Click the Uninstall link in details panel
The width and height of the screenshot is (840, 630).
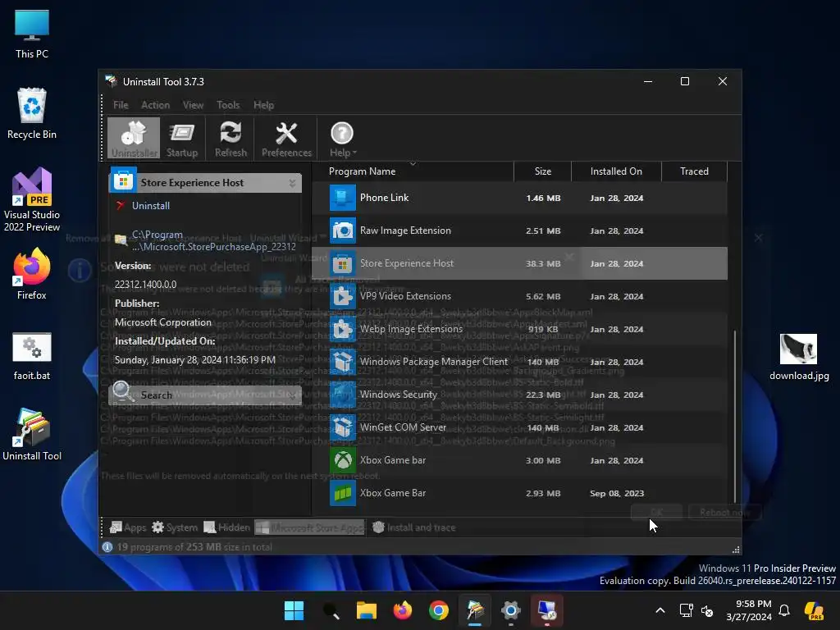coord(151,206)
